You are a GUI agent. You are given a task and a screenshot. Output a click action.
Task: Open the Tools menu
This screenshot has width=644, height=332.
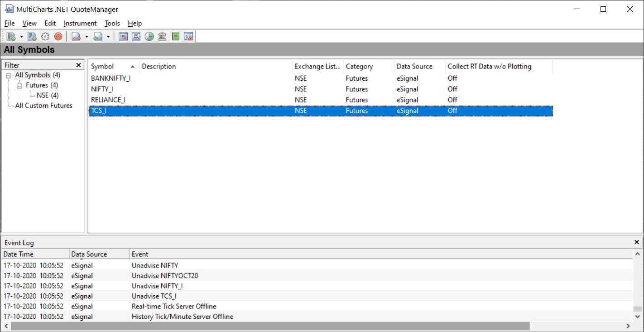point(112,23)
